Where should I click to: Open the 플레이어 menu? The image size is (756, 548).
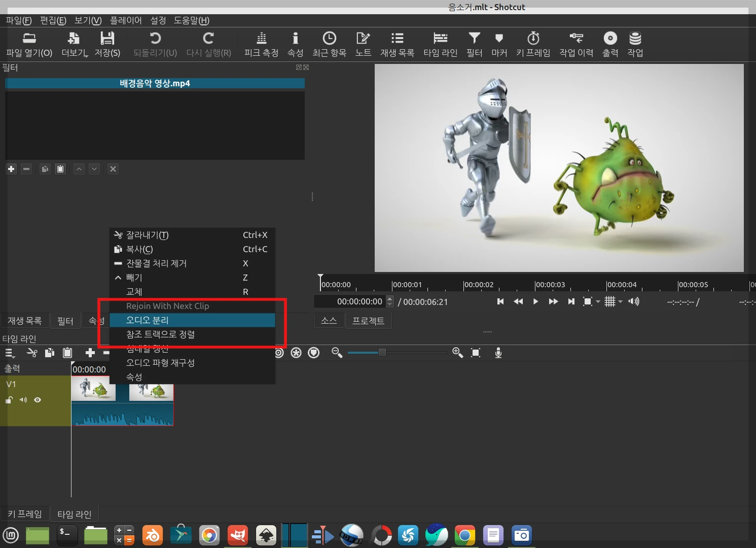pos(126,20)
